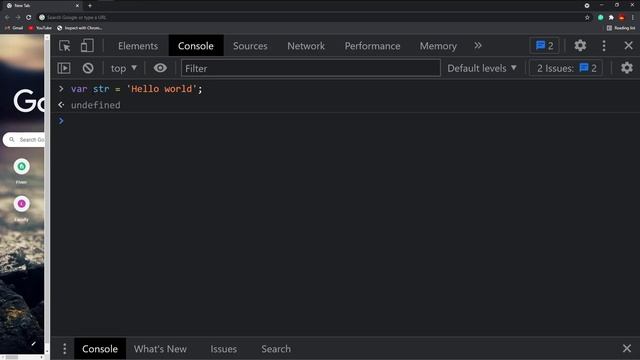Create a live expression with eye icon
Viewport: 640px width, 360px height.
160,68
